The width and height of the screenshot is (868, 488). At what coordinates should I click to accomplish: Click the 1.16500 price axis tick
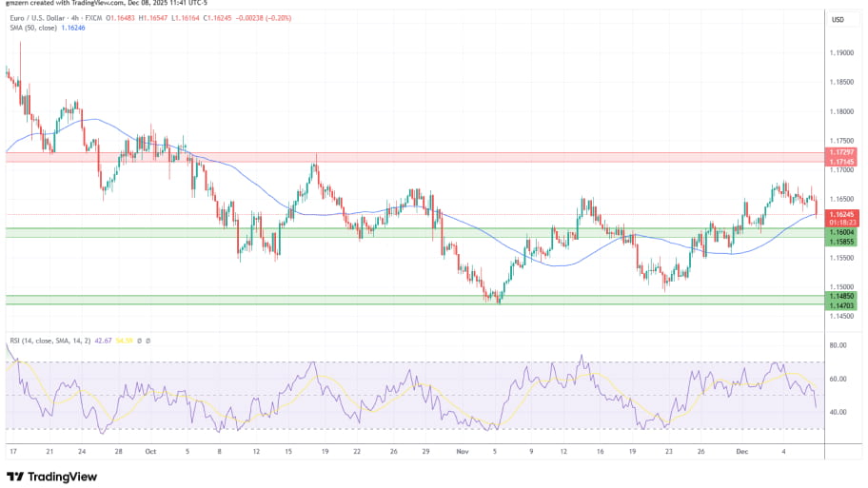pyautogui.click(x=841, y=199)
